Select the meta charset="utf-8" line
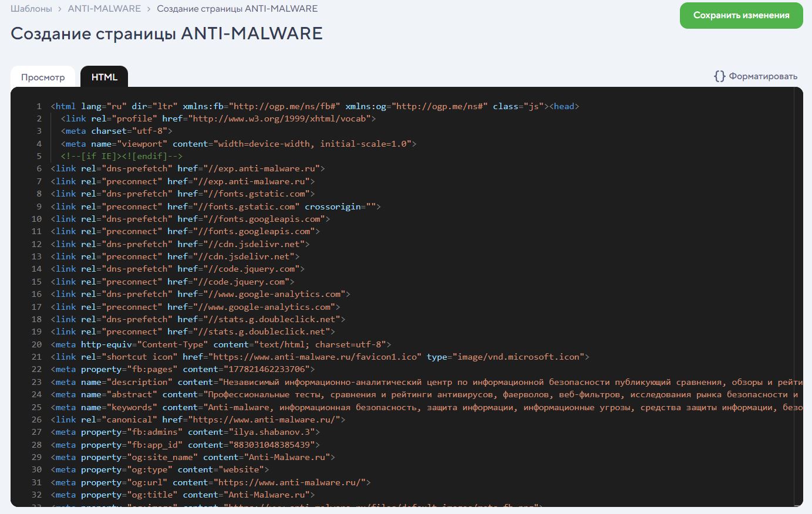Screen dimensions: 812x514 click(117, 131)
